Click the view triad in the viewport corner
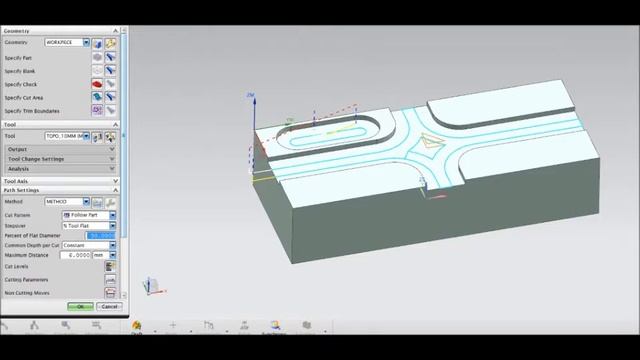The height and width of the screenshot is (360, 640). click(153, 286)
